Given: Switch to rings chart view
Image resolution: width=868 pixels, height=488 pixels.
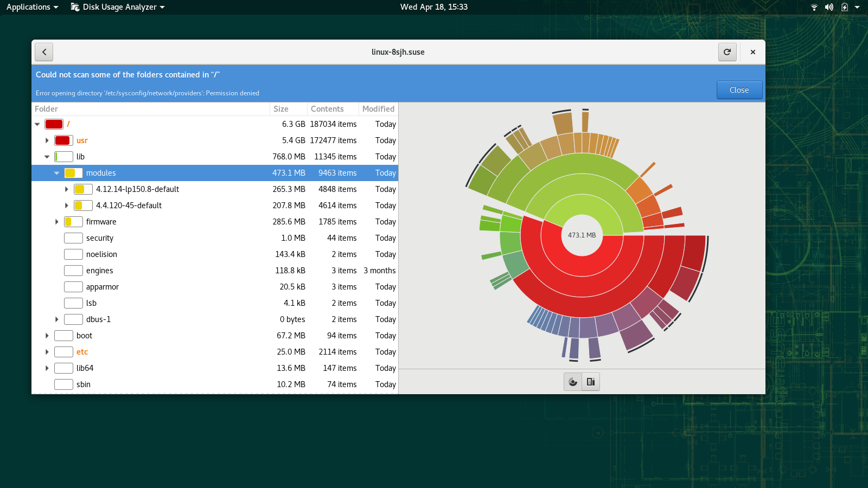Looking at the screenshot, I should click(x=573, y=382).
